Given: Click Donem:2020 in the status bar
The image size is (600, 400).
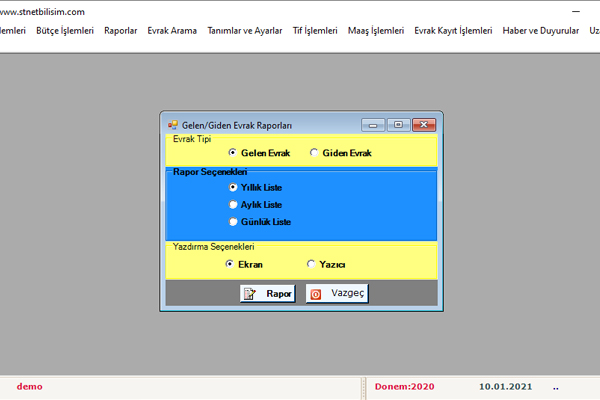Looking at the screenshot, I should [404, 387].
